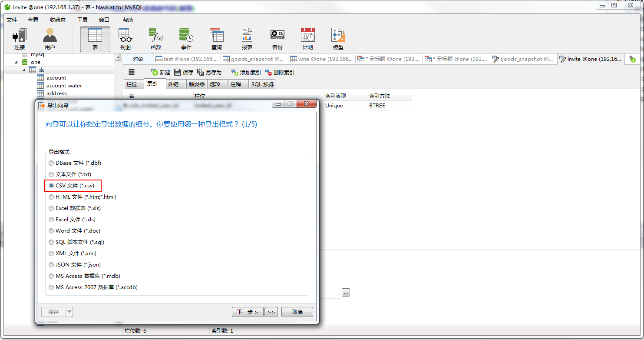Choose HTML 文件 export format
This screenshot has width=644, height=340.
coord(83,197)
